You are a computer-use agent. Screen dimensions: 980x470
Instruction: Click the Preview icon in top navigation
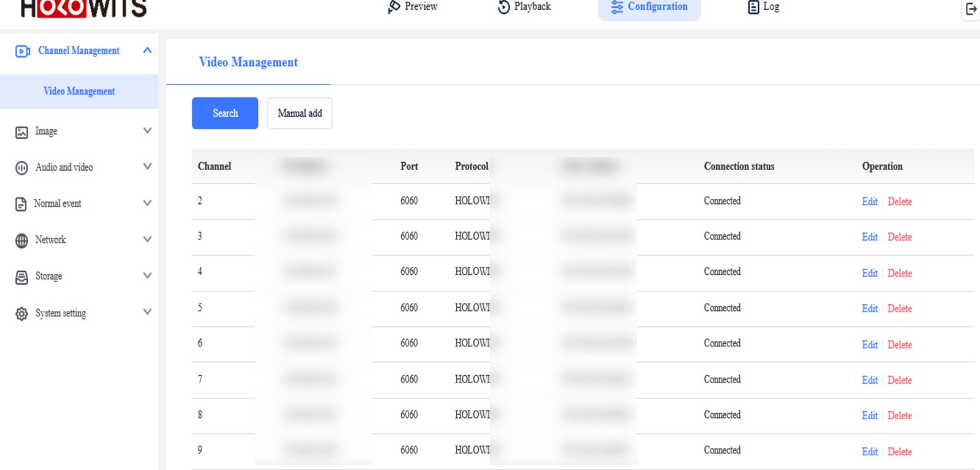(394, 7)
